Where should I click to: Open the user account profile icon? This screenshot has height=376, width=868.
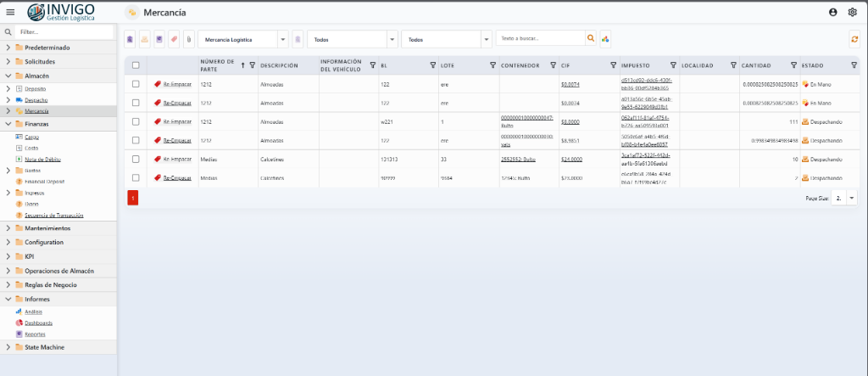(x=832, y=12)
